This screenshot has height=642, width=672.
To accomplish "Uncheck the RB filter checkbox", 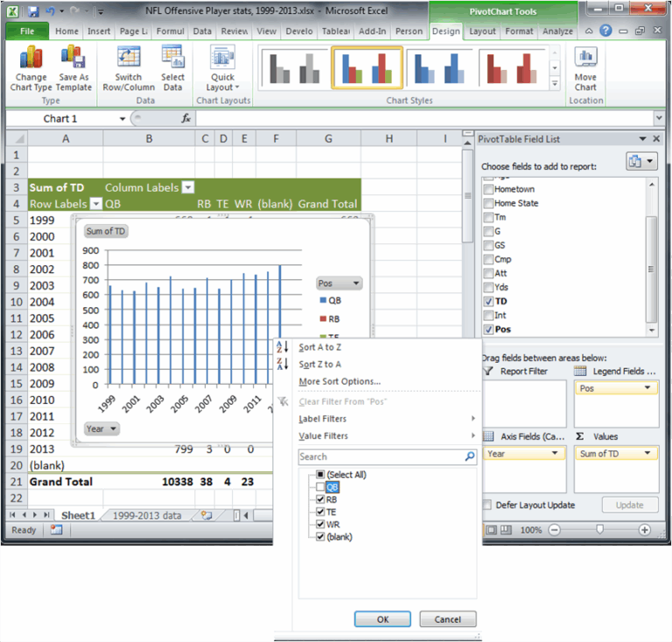I will click(x=320, y=499).
